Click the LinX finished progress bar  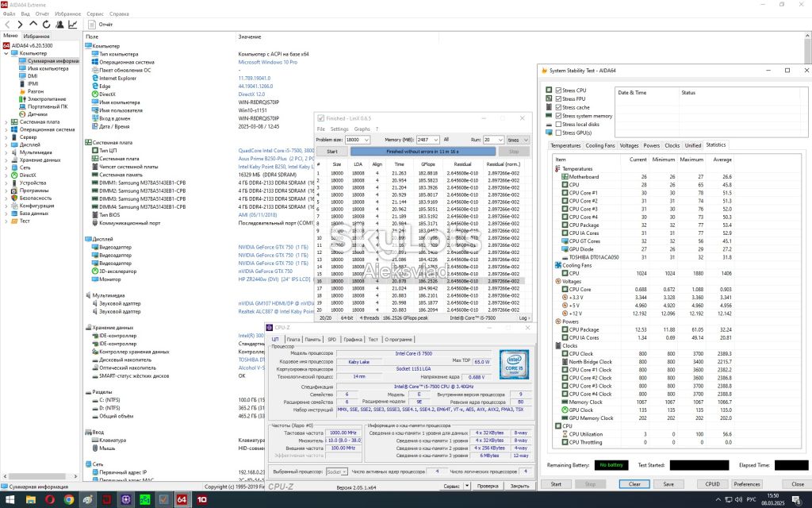(x=423, y=152)
